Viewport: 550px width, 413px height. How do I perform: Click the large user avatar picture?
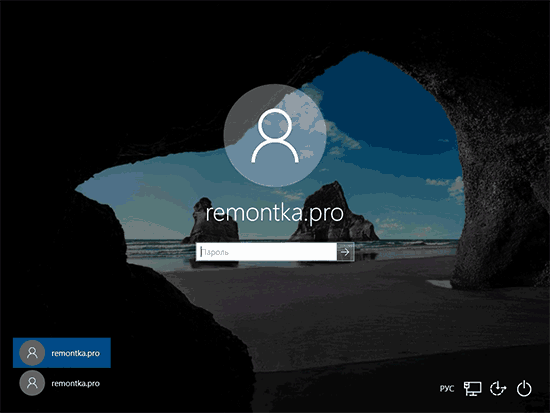pos(275,135)
